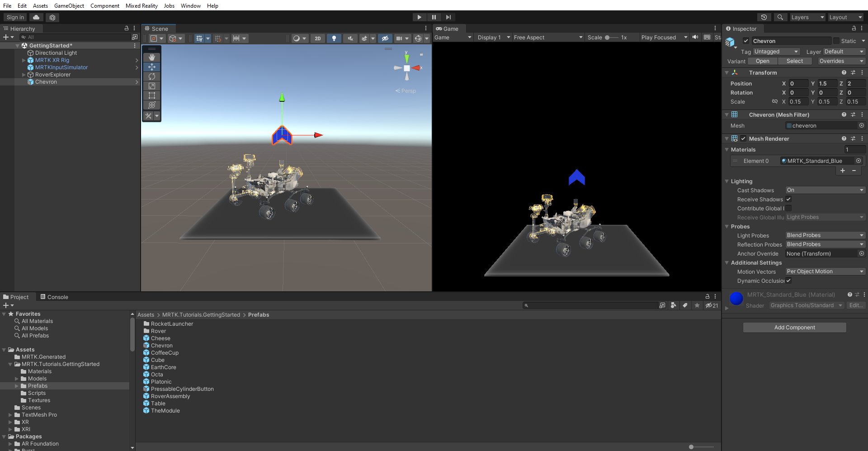Select the Move tool in Scene
Image resolution: width=868 pixels, height=451 pixels.
(x=152, y=67)
